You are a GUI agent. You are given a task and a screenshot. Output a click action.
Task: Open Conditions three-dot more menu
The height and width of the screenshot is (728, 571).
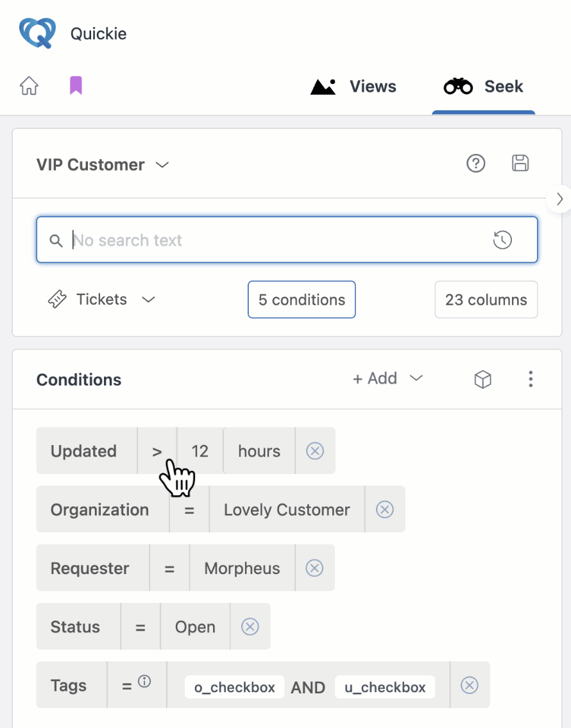point(531,379)
